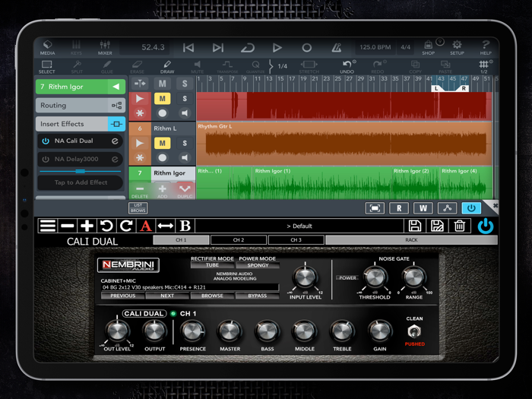Screen dimensions: 532x399
Task: Redo the last action
Action: [x=377, y=67]
